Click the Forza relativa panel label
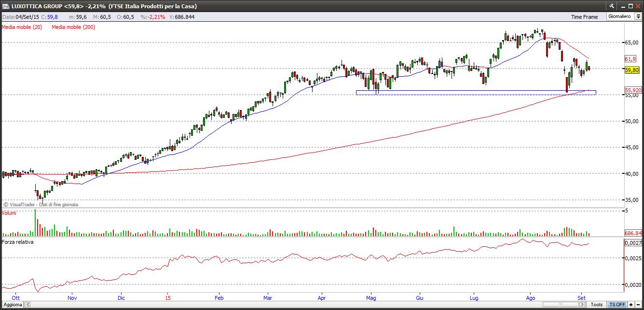 click(18, 242)
